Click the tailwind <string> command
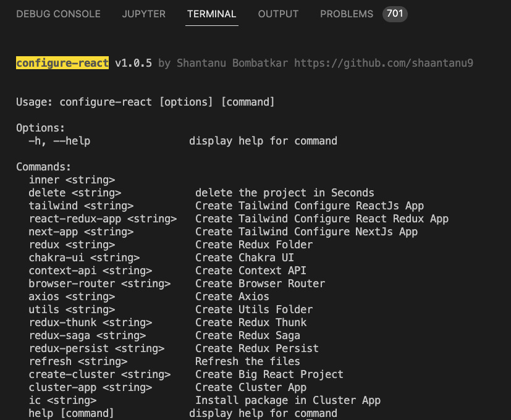 81,206
